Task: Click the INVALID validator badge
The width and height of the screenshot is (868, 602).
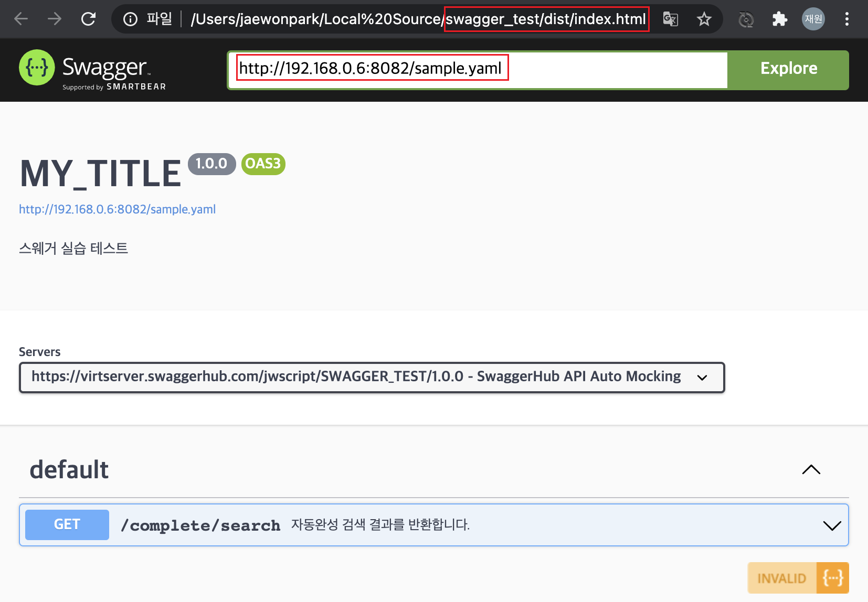Action: [x=798, y=578]
